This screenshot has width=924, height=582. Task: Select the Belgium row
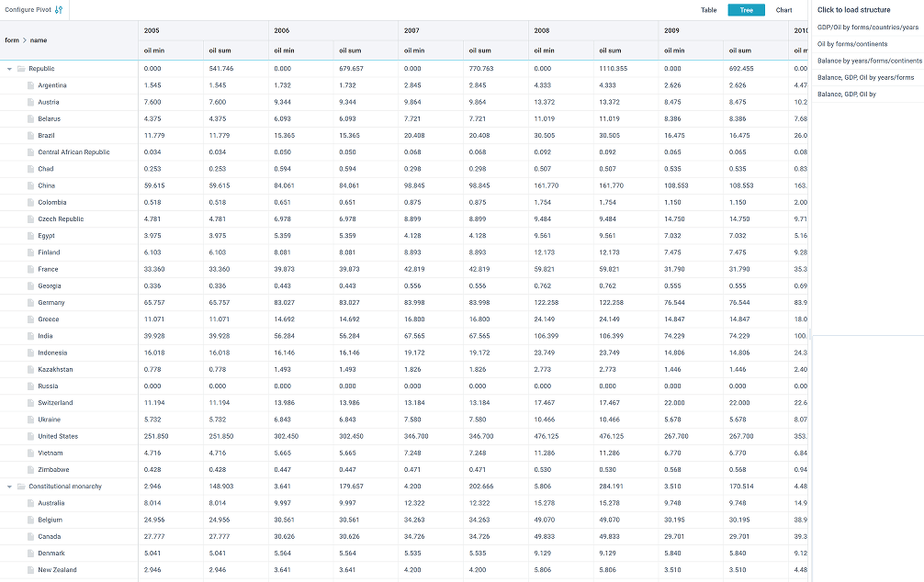tap(403, 520)
